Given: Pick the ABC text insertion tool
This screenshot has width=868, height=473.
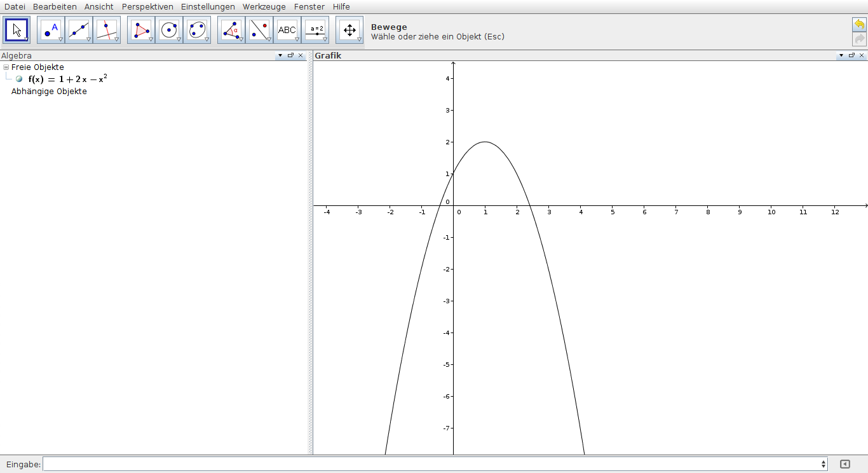Looking at the screenshot, I should [x=287, y=30].
